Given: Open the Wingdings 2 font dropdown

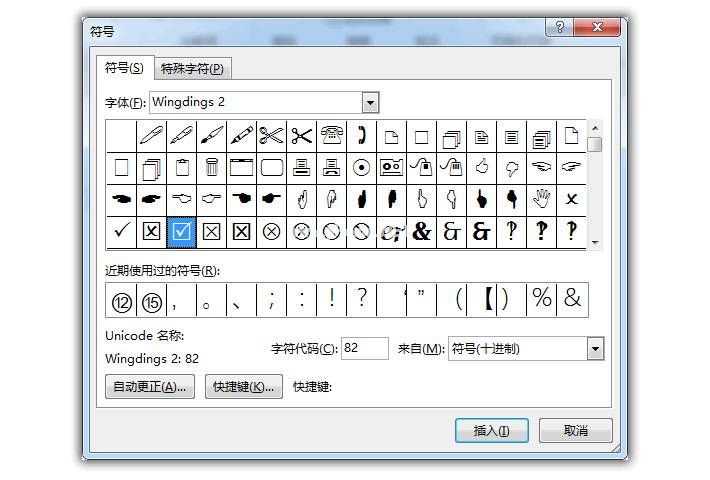Looking at the screenshot, I should click(x=370, y=102).
